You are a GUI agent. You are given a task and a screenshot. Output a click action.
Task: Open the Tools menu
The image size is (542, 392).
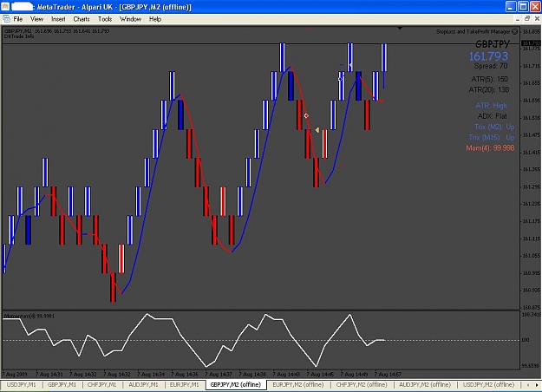[x=105, y=19]
